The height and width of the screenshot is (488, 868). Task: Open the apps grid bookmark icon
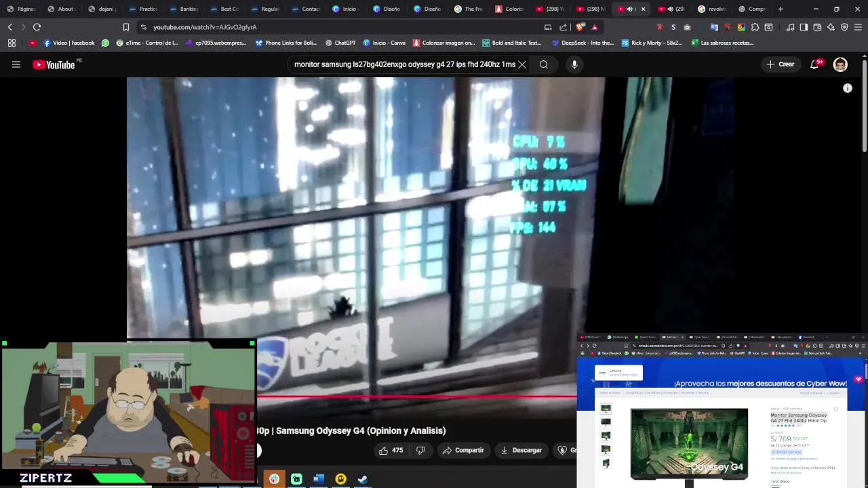(12, 43)
